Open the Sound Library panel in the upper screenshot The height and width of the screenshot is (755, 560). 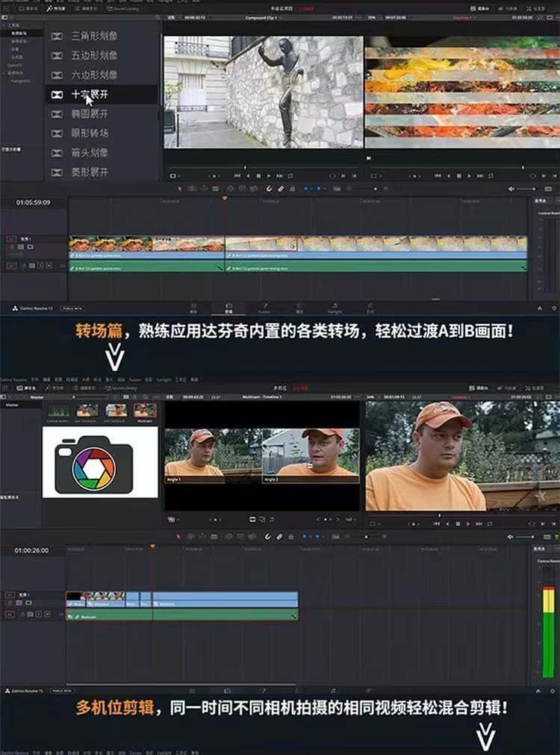(x=122, y=9)
